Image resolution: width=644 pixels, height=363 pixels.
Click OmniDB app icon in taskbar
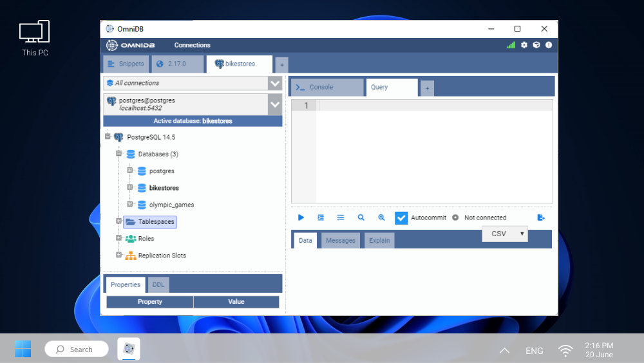tap(129, 349)
